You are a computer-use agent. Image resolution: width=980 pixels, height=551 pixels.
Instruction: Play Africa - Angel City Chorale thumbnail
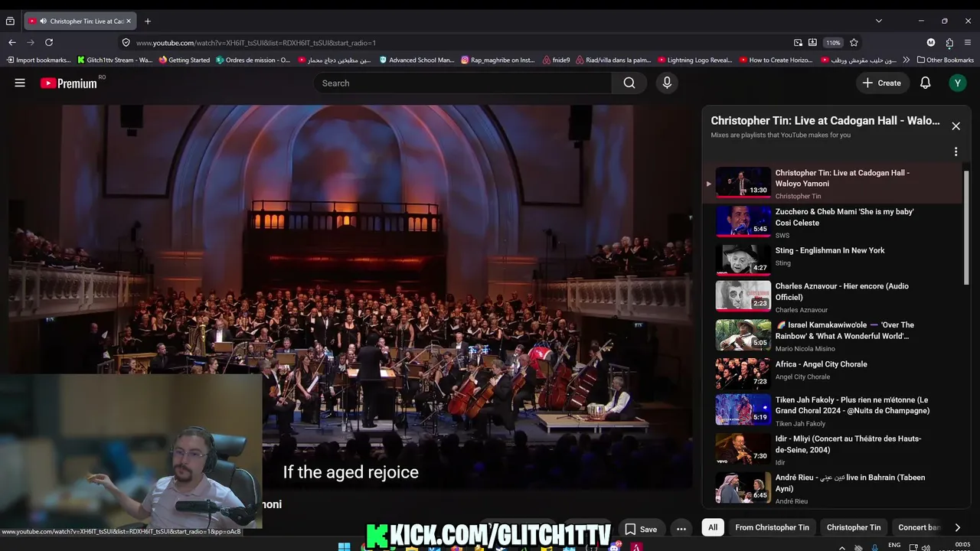pos(743,374)
